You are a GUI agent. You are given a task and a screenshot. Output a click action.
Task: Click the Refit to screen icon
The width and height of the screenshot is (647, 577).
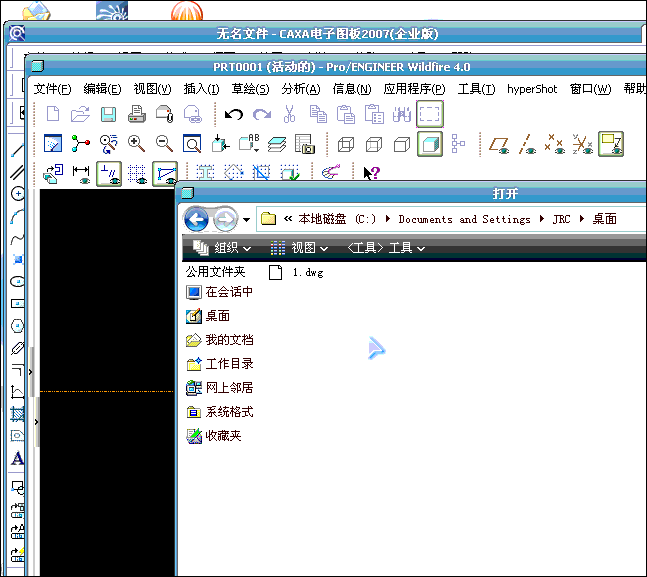click(x=192, y=144)
